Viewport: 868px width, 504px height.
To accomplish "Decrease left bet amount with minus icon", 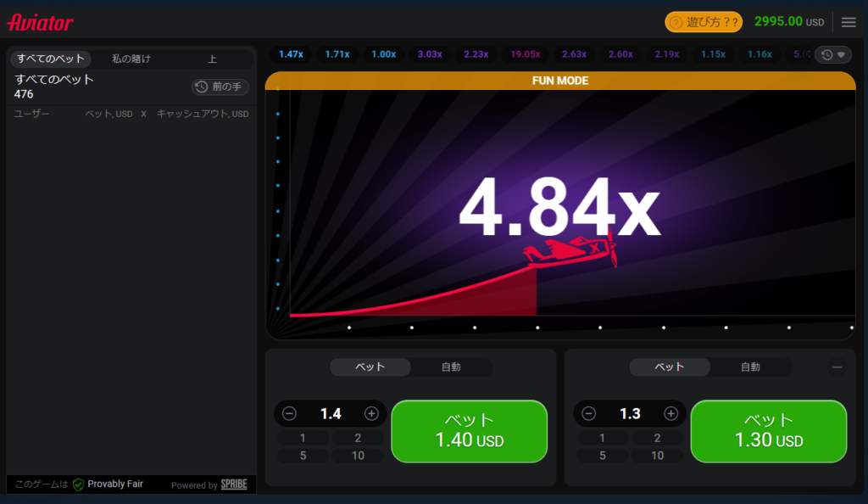I will [289, 414].
